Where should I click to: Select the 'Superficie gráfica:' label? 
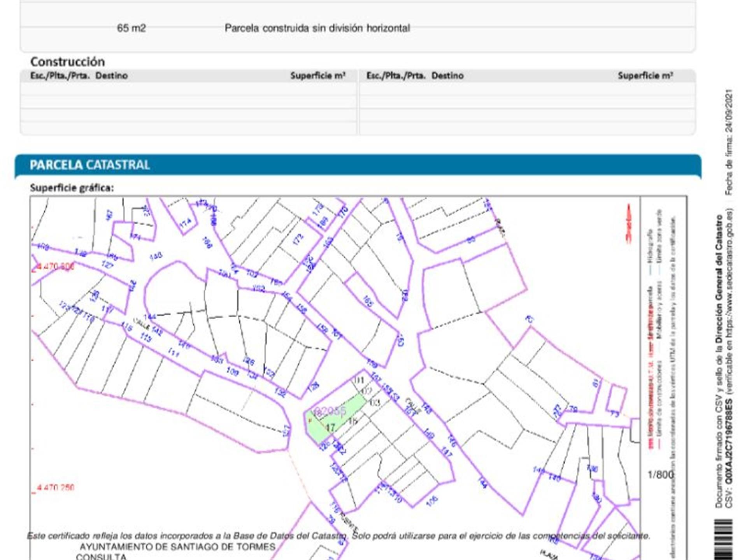(72, 188)
